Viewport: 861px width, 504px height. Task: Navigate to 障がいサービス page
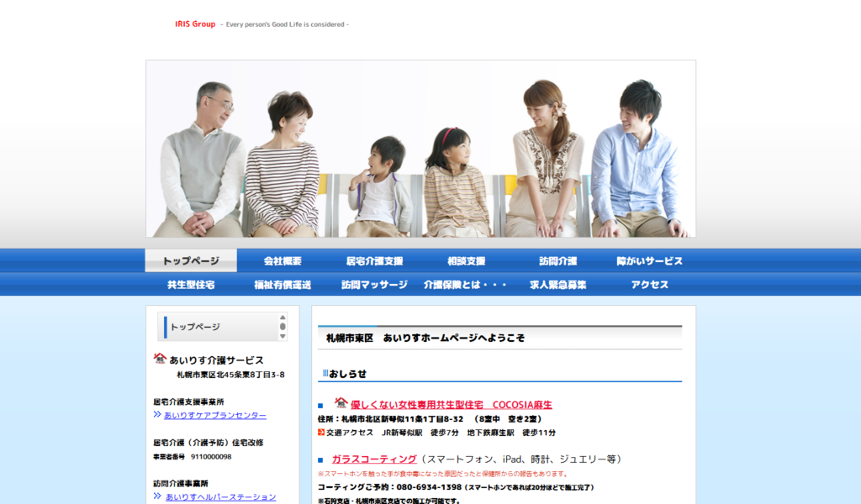pyautogui.click(x=649, y=261)
